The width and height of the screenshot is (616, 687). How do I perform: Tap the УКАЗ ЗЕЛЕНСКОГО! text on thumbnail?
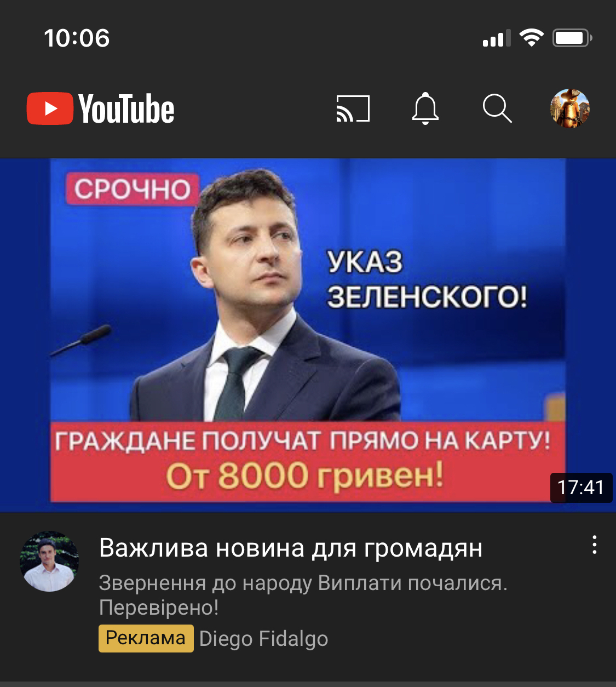pyautogui.click(x=427, y=279)
